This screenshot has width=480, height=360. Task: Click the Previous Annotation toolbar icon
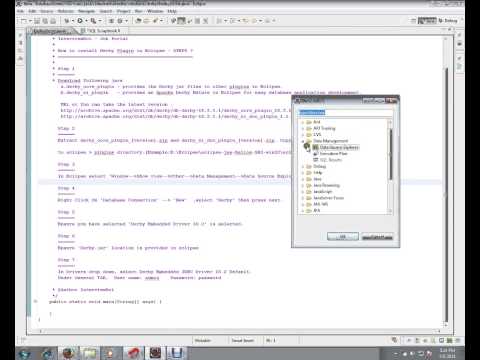point(233,21)
